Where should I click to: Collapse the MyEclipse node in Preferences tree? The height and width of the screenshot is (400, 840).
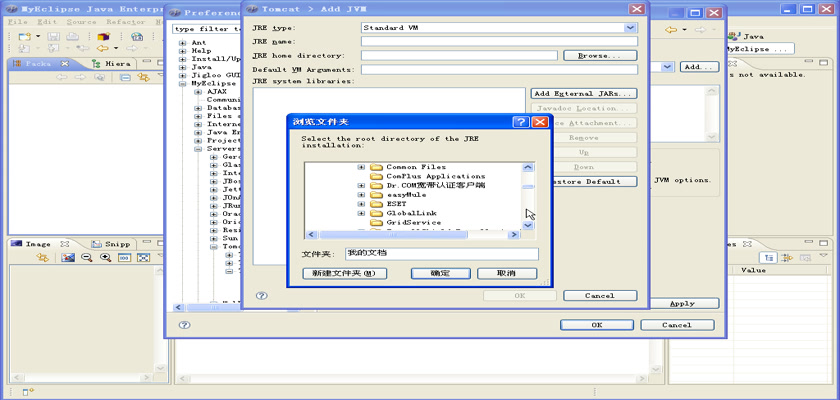pyautogui.click(x=183, y=84)
